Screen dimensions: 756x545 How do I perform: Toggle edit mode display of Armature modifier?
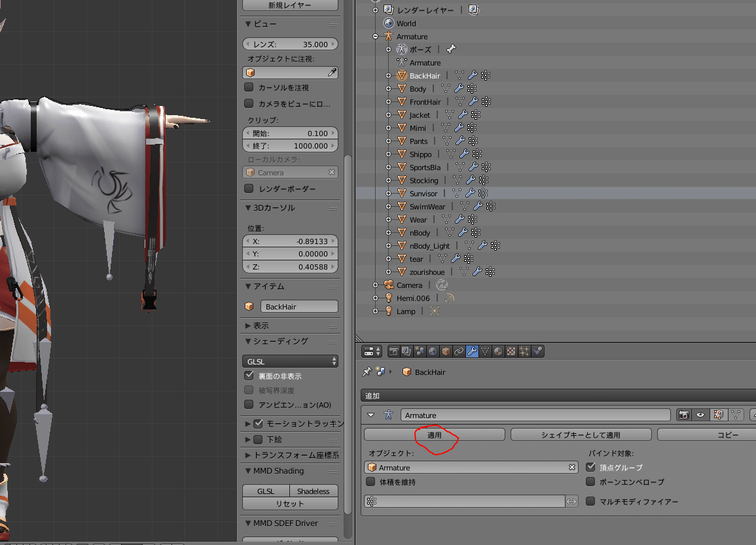pyautogui.click(x=719, y=414)
